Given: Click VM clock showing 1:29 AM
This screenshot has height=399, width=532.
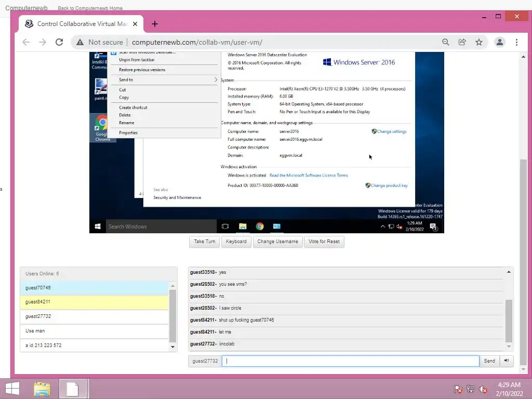Looking at the screenshot, I should point(415,227).
